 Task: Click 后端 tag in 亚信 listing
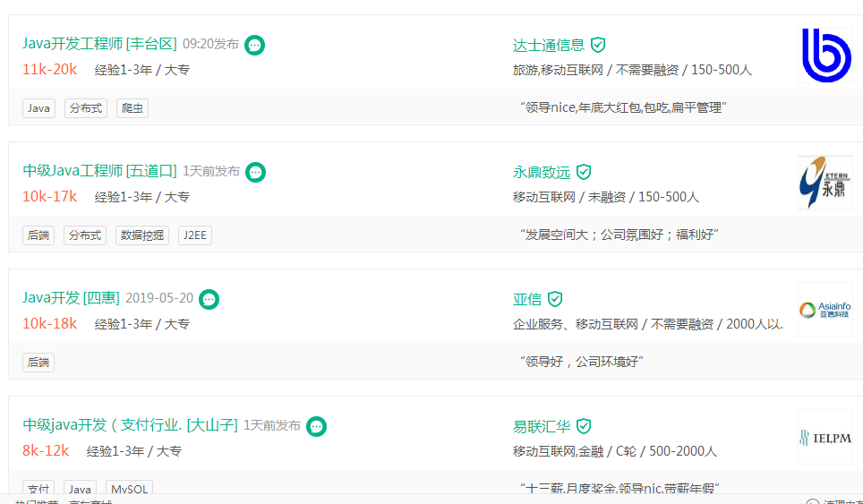tap(38, 362)
